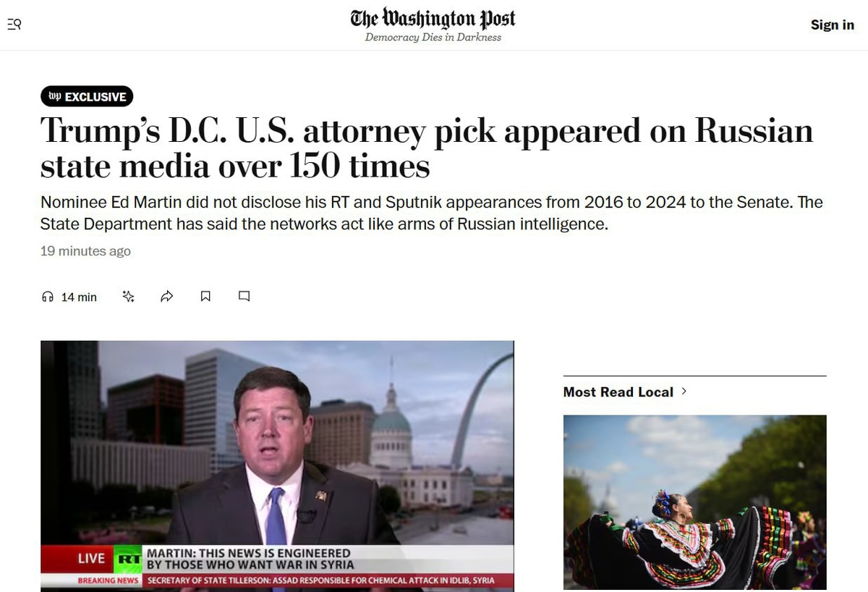The width and height of the screenshot is (868, 592).
Task: Open the folk dancer photo thumbnail
Action: 694,502
